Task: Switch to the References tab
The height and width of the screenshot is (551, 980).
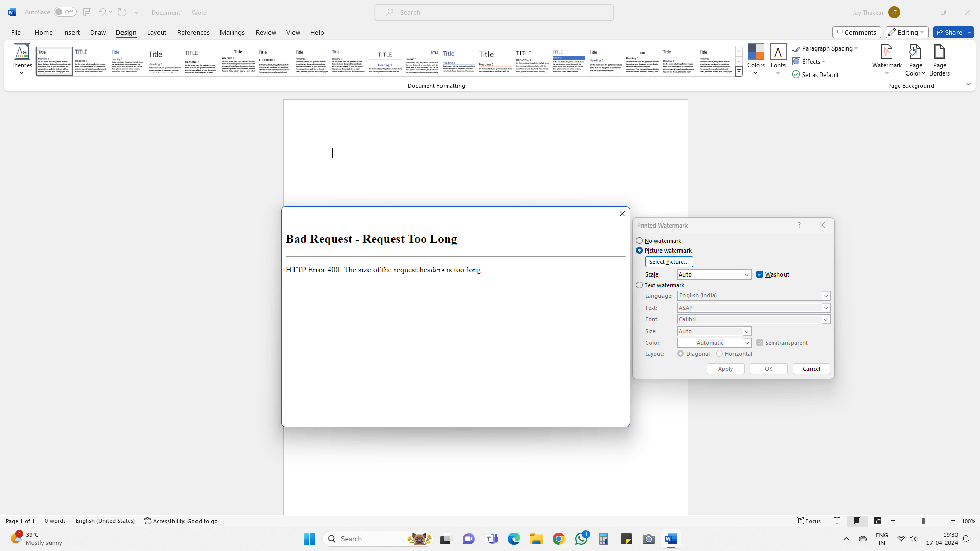Action: click(193, 32)
